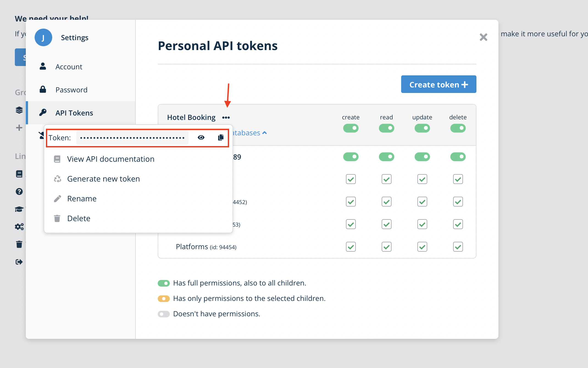Screen dimensions: 588x368
Task: Click the person icon beside Account
Action: click(43, 66)
